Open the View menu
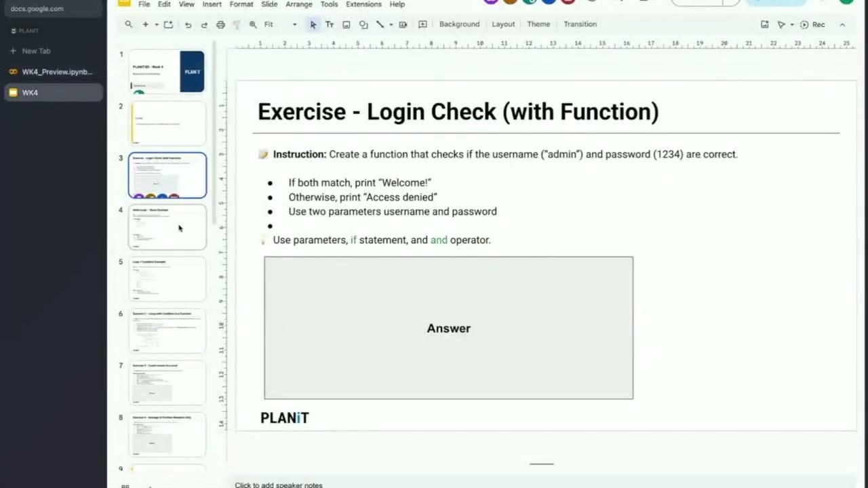The image size is (868, 488). click(186, 4)
